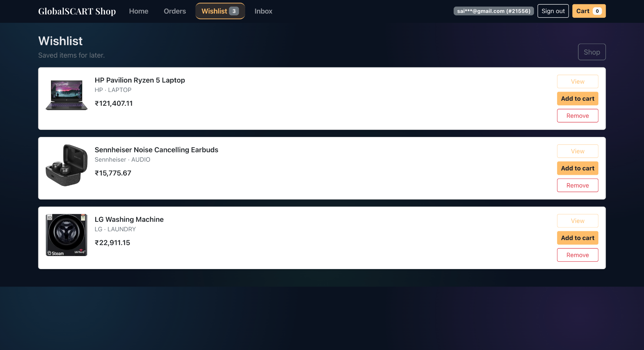Add Sennheiser earbuds to cart

coord(578,168)
